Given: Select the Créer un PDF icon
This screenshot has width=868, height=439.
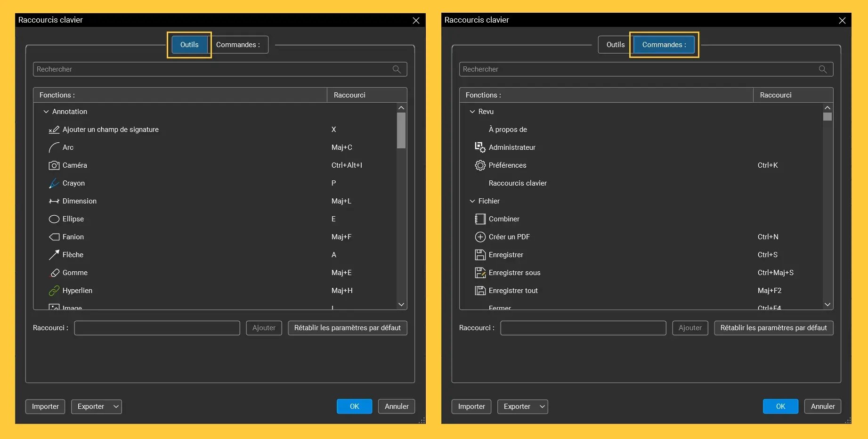Looking at the screenshot, I should 480,237.
